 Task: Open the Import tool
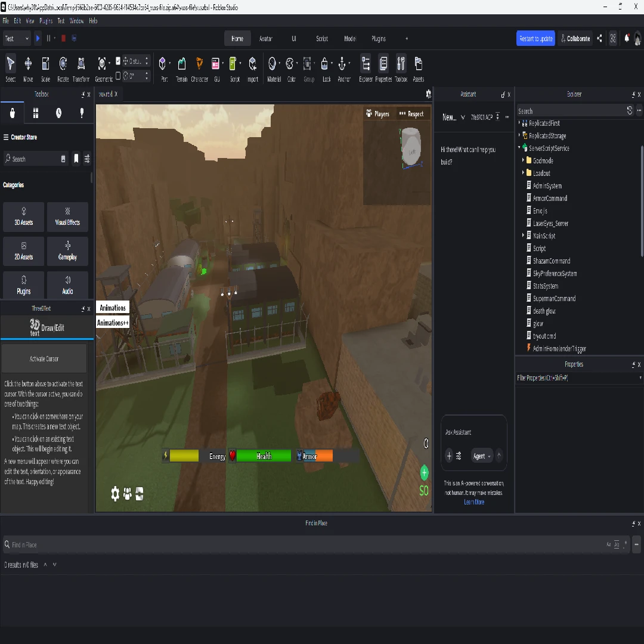pyautogui.click(x=253, y=68)
